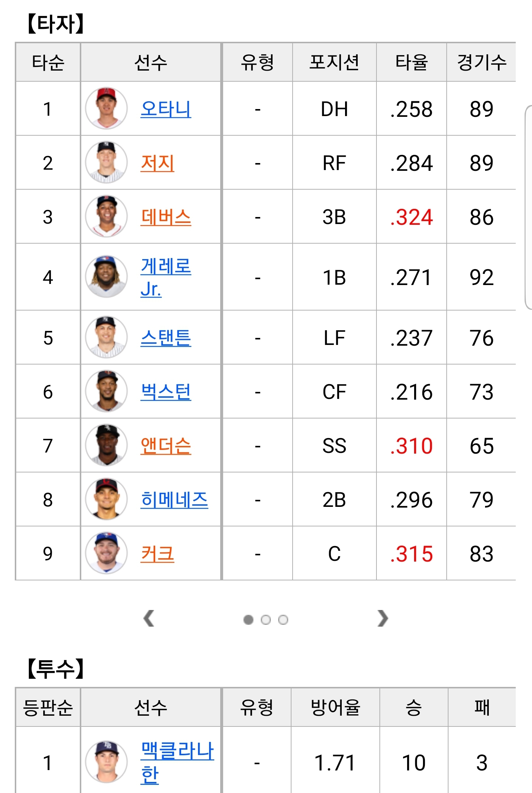Select the second pagination dot
Image resolution: width=532 pixels, height=793 pixels.
point(266,620)
